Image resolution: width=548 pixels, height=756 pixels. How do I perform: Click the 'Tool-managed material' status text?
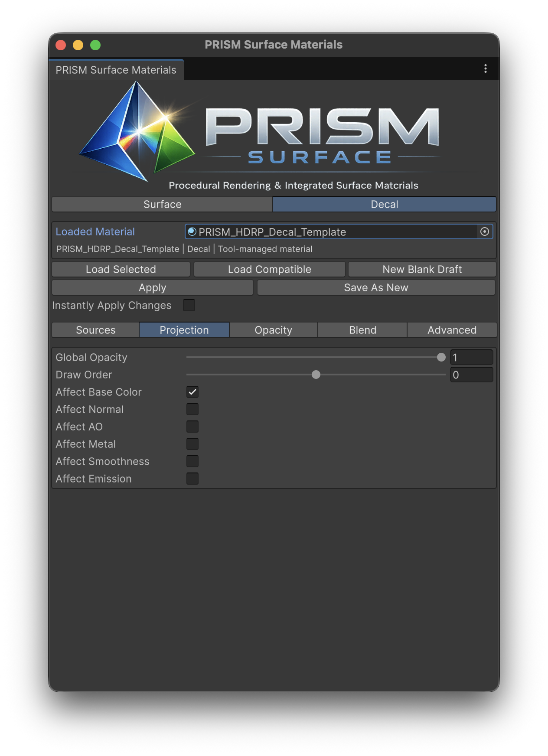(x=265, y=249)
